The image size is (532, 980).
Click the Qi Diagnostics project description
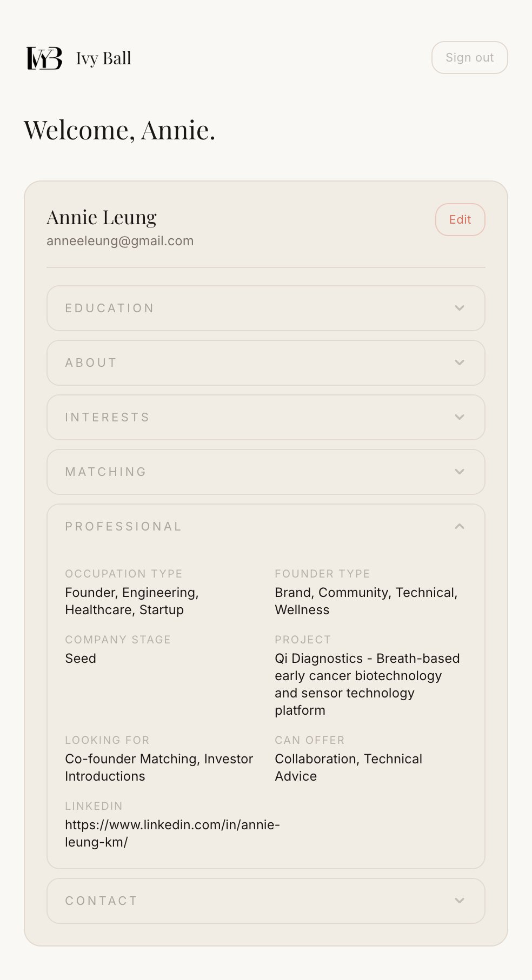click(367, 684)
